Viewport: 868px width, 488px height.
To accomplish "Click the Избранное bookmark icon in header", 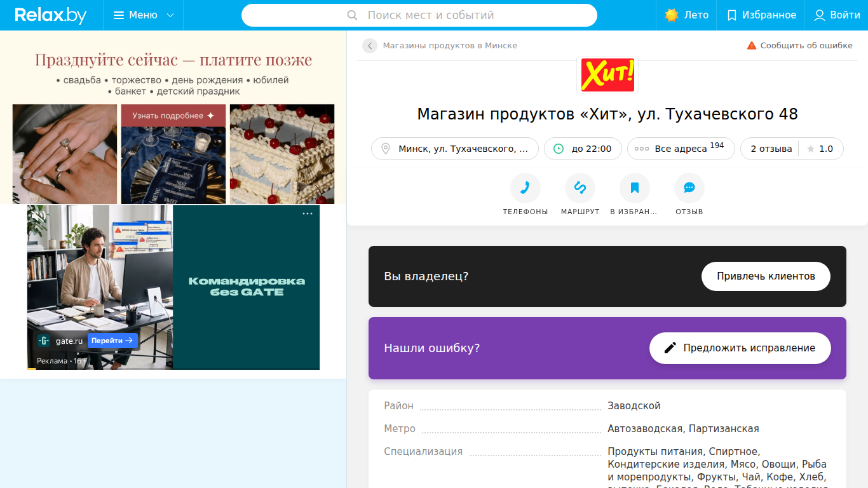I will point(732,15).
